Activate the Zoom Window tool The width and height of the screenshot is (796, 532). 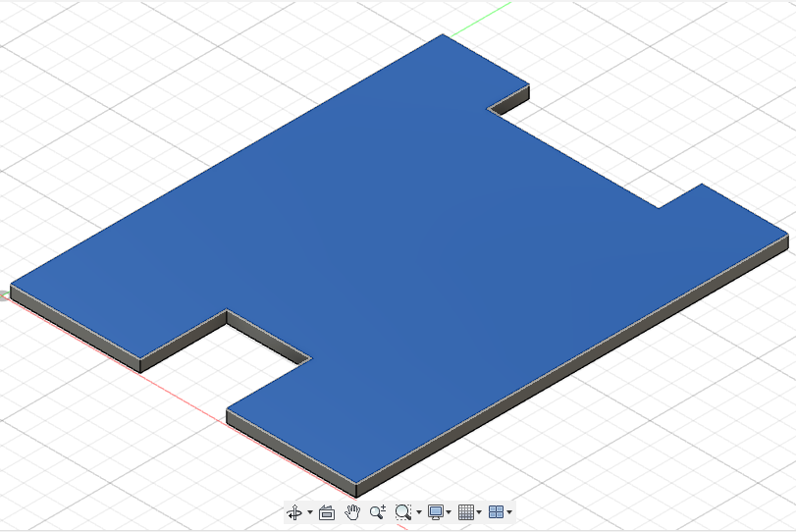pyautogui.click(x=403, y=512)
